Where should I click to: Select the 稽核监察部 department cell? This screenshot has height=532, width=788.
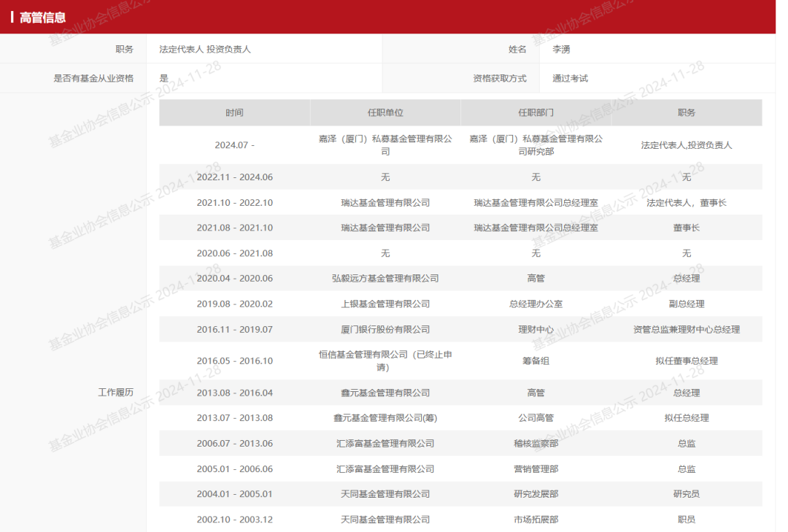click(536, 443)
